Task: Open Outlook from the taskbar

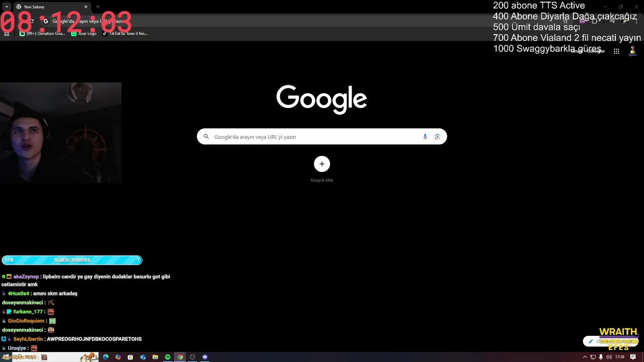Action: click(143, 357)
